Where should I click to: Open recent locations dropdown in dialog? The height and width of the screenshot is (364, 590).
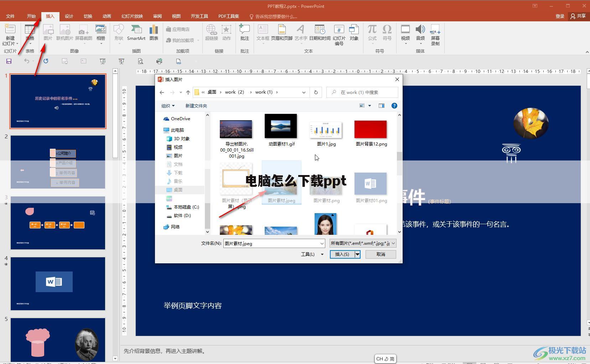pos(181,92)
